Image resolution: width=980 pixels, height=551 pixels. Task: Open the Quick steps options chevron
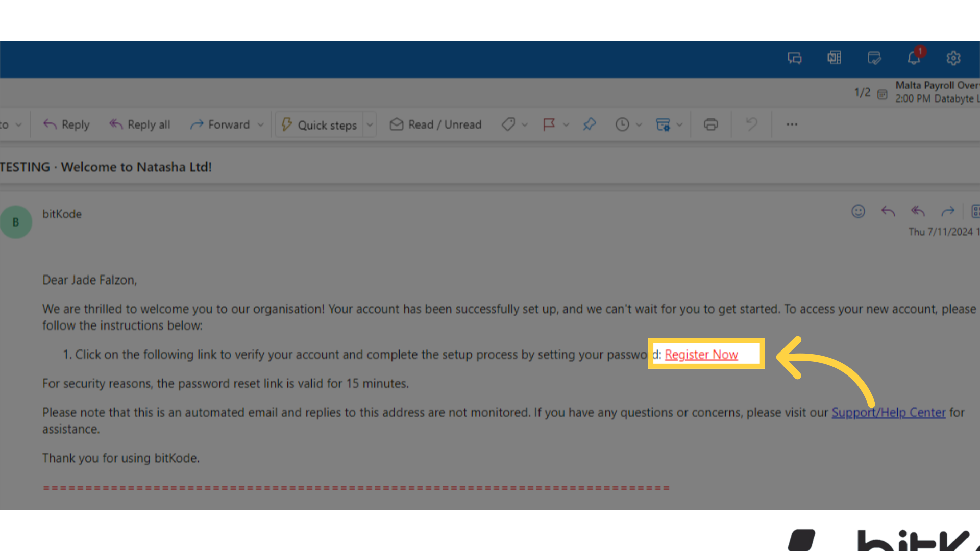click(370, 124)
